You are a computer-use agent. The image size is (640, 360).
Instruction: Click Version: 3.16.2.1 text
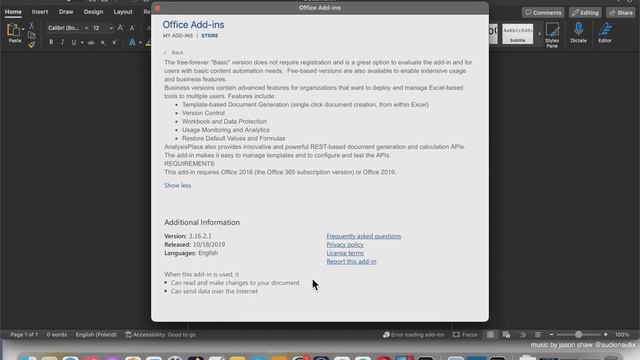pos(188,236)
